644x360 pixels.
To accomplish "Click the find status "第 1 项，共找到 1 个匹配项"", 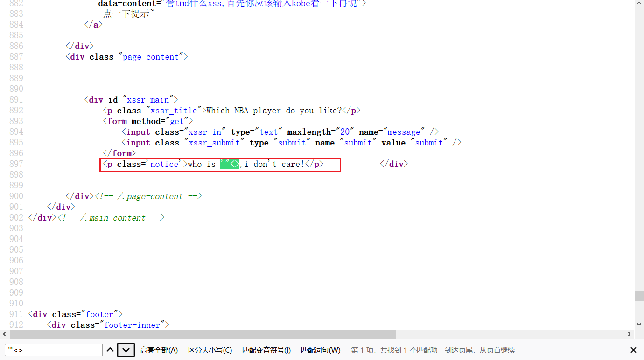I will [x=394, y=350].
